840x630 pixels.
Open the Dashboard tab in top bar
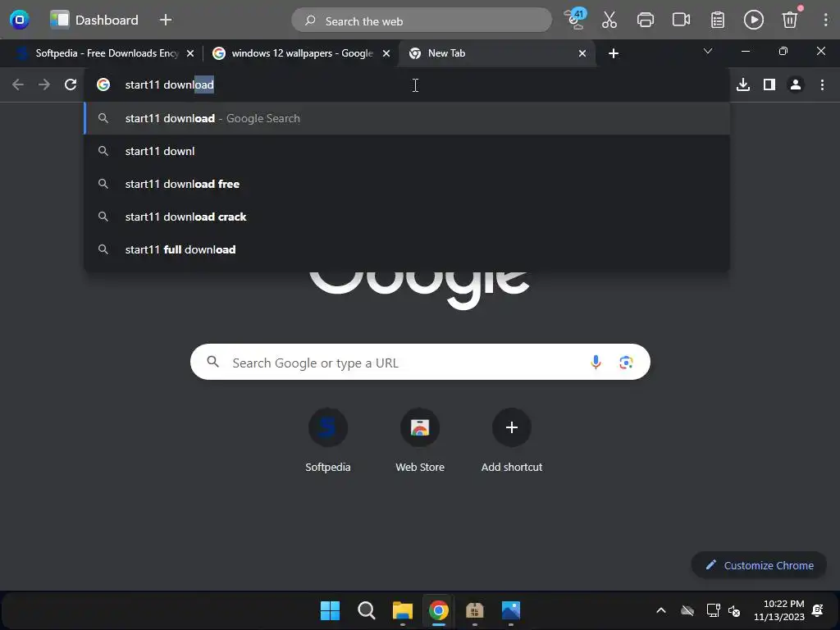94,20
